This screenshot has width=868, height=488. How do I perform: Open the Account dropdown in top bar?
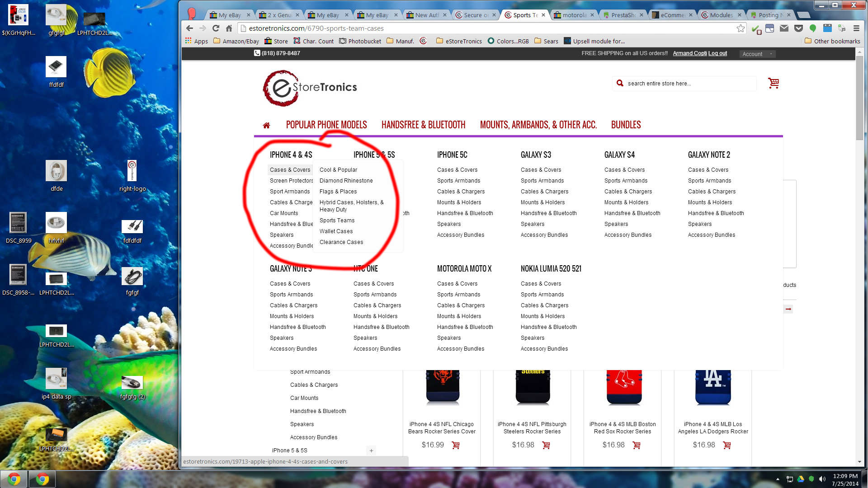coord(757,54)
